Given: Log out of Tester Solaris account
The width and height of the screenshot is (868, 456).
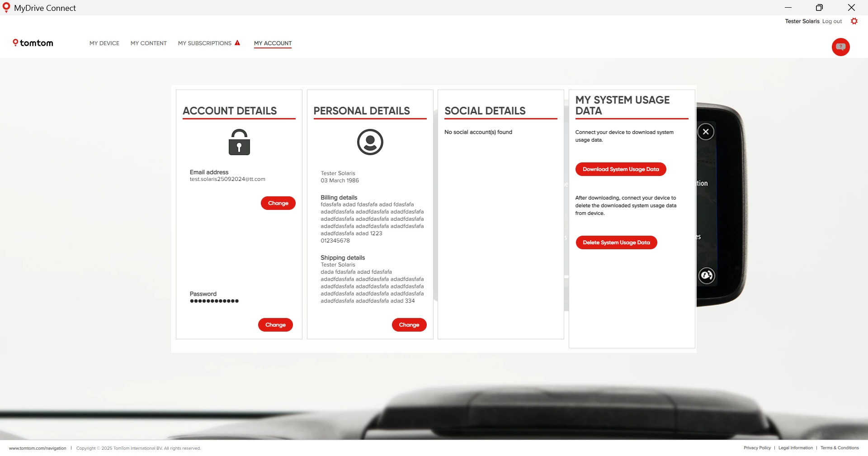Looking at the screenshot, I should [x=832, y=21].
